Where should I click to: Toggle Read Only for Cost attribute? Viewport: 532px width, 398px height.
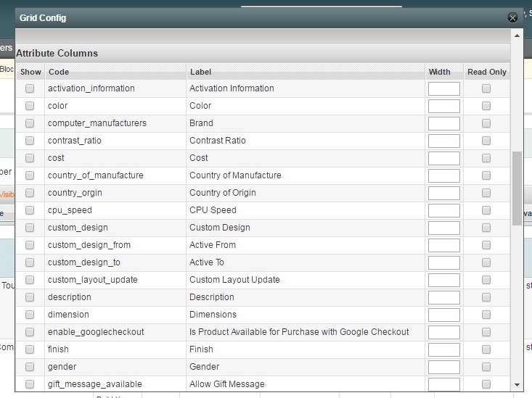coord(486,158)
